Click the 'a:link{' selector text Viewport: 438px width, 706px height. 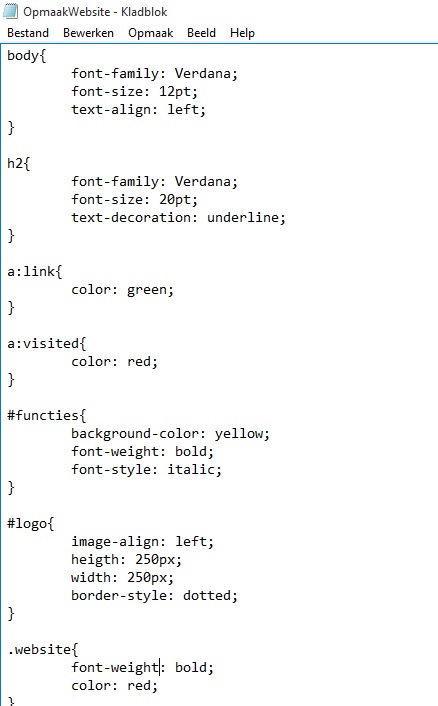click(35, 272)
